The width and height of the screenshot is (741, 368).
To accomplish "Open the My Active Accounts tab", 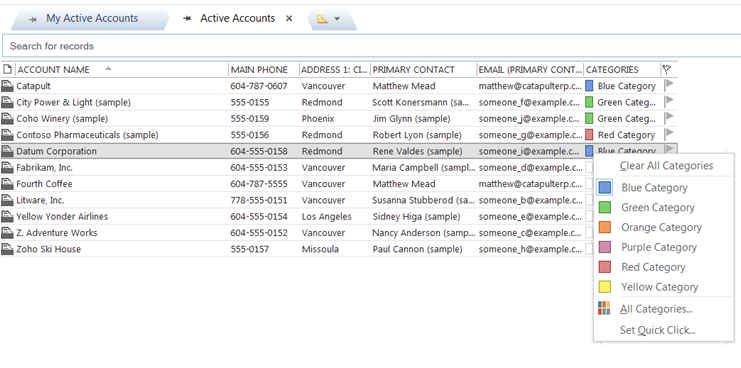I will [90, 19].
